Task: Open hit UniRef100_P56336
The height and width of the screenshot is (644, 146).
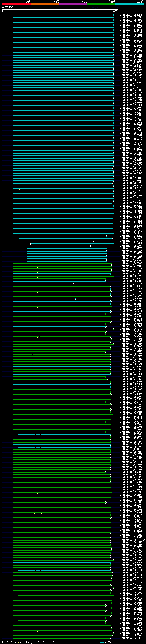Action: [x=131, y=17]
